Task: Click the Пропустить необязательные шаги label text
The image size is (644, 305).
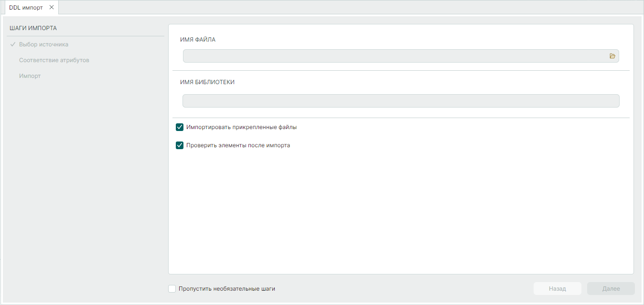Action: tap(226, 289)
